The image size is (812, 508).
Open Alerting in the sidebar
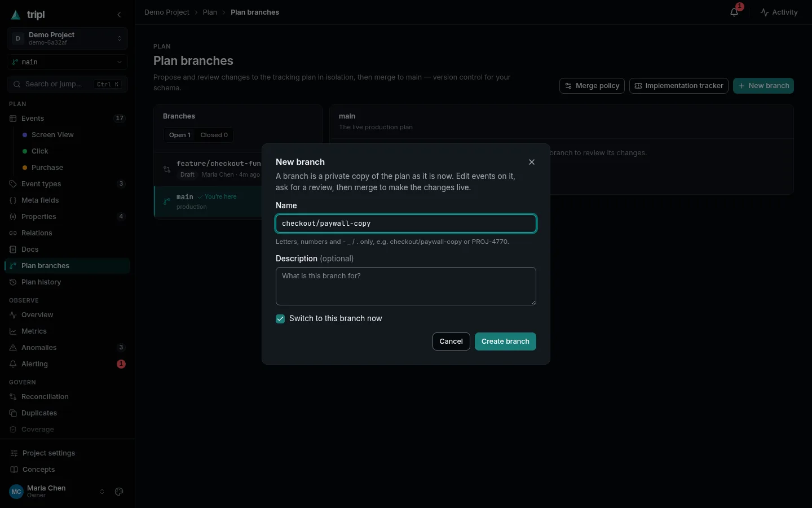[x=68, y=364]
